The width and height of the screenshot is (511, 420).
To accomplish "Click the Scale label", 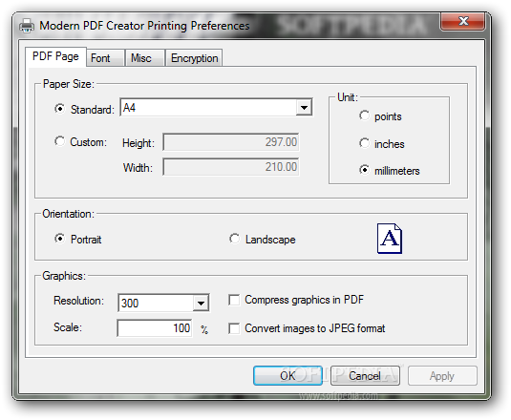I will tap(68, 327).
